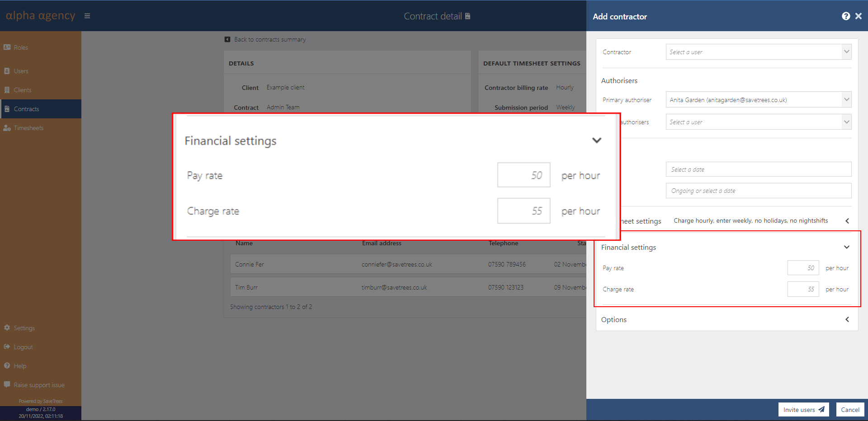
Task: Go back to contracts summary
Action: tap(270, 39)
